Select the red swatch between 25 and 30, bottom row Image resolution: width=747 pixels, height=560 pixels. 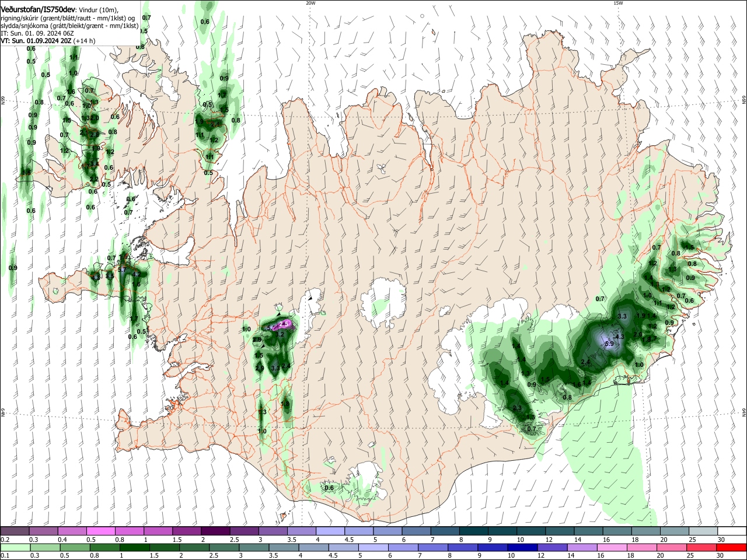[x=701, y=547]
